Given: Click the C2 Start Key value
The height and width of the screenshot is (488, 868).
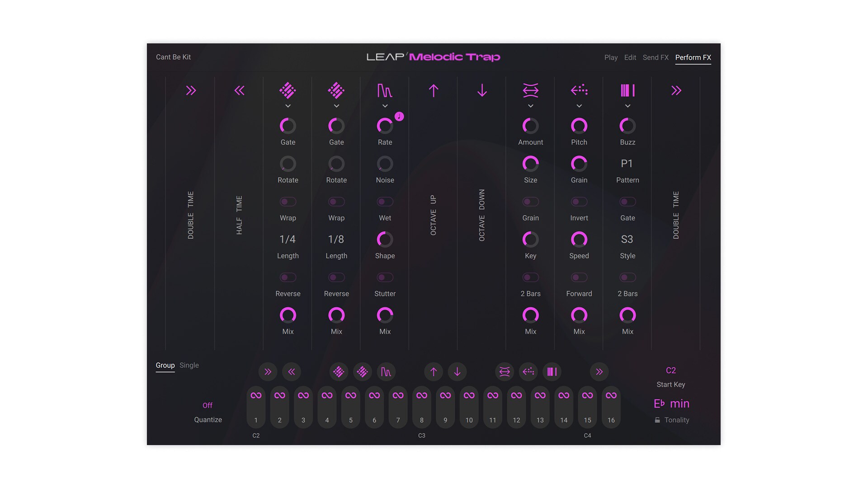Looking at the screenshot, I should [x=671, y=371].
